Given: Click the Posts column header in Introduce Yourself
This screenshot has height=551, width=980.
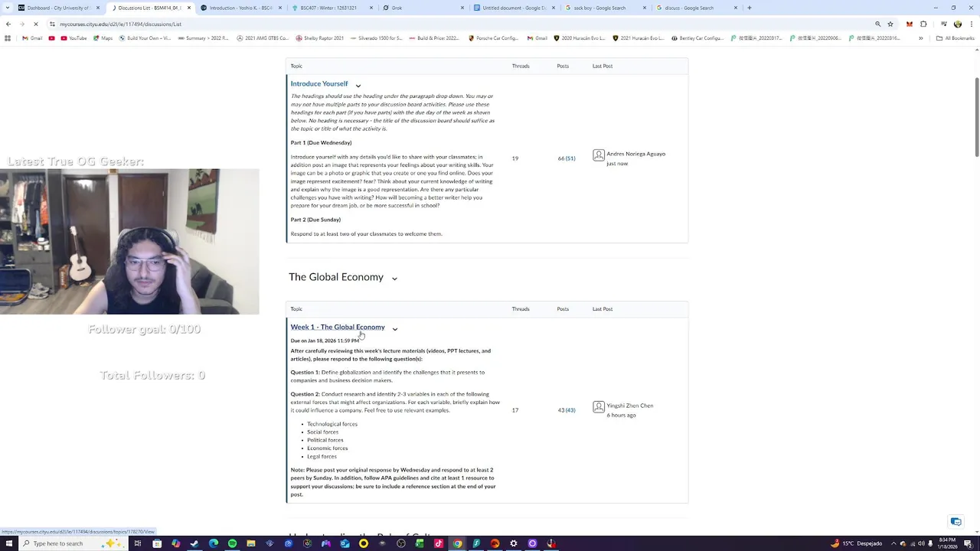Looking at the screenshot, I should (563, 66).
